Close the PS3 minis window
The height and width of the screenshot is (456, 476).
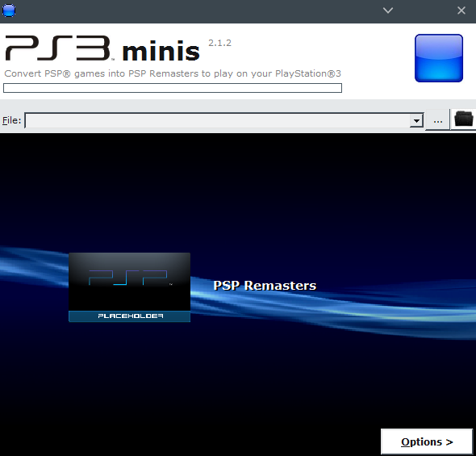461,10
